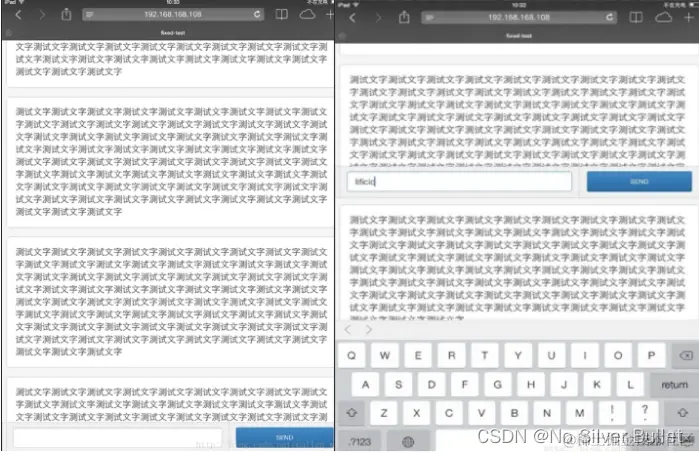Screen dimensions: 699x453
Task: Open iCloud tabs in left Safari window
Action: pos(307,15)
